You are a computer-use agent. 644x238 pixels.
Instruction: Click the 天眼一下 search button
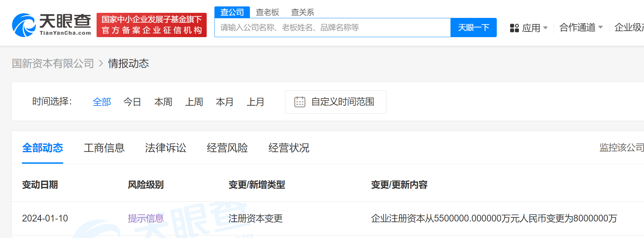click(473, 27)
